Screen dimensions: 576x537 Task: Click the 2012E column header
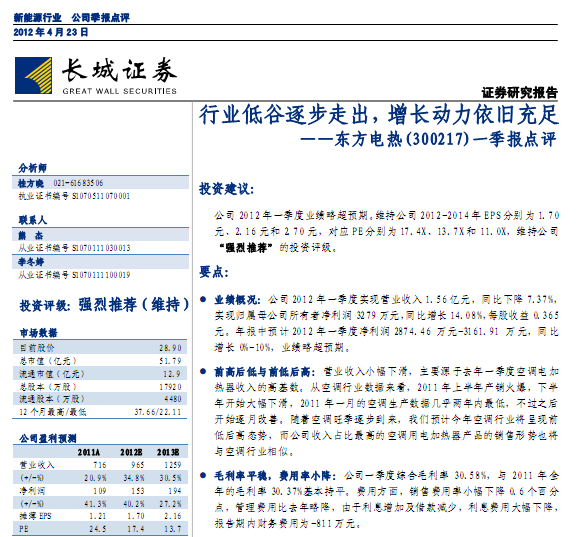131,452
